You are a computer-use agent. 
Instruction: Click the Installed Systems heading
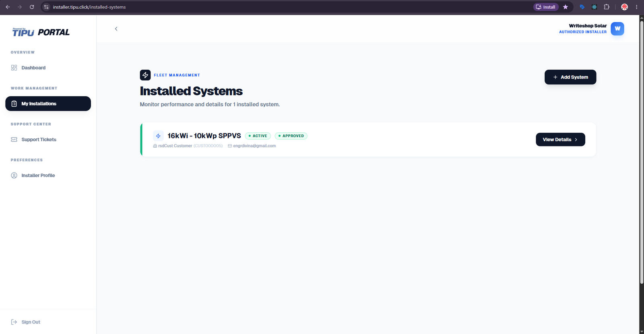click(191, 91)
